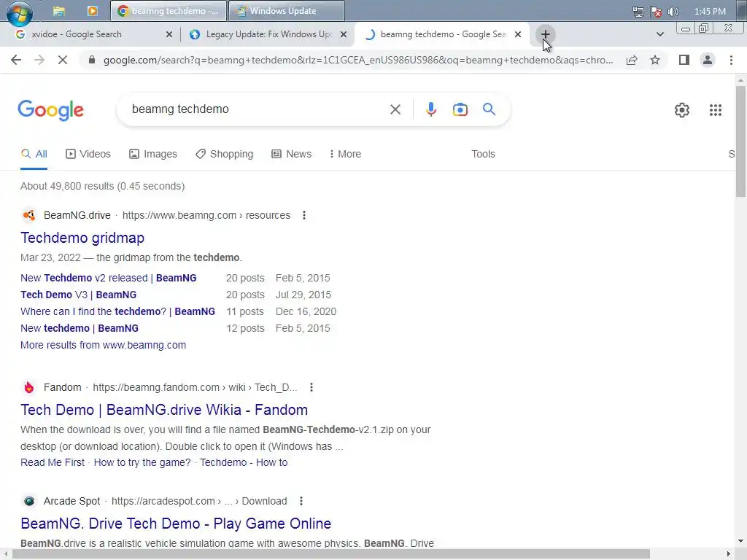
Task: Open the volume speaker tray icon
Action: pos(673,12)
